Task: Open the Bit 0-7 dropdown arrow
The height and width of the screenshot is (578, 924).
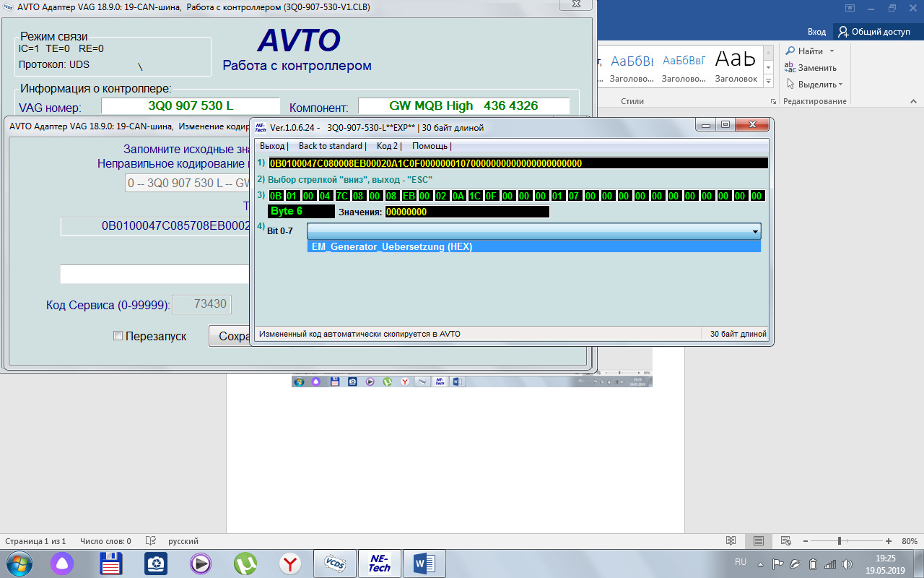Action: pos(755,232)
